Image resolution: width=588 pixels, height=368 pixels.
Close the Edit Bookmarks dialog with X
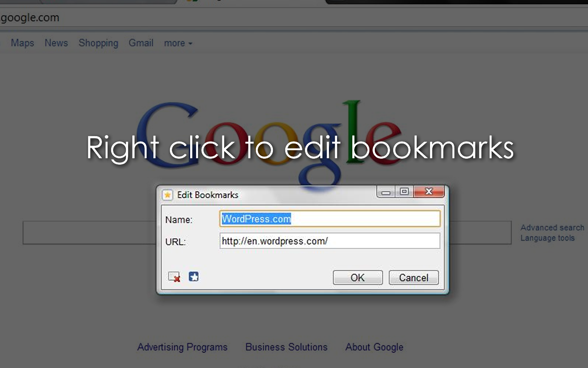click(x=429, y=192)
